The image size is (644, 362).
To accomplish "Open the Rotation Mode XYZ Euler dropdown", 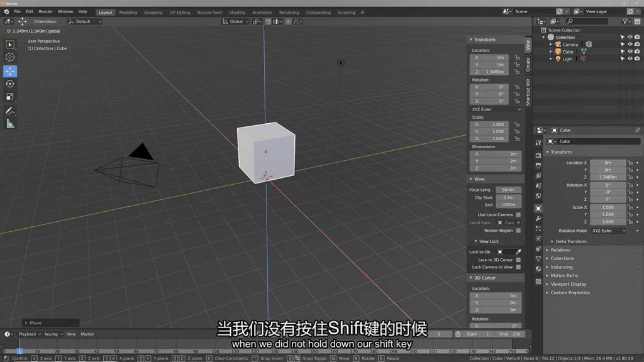I will tap(608, 231).
